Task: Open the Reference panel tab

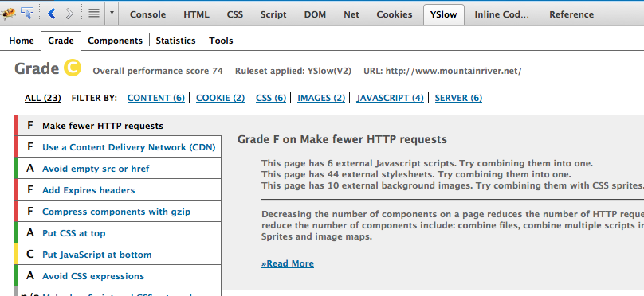Action: pyautogui.click(x=571, y=14)
